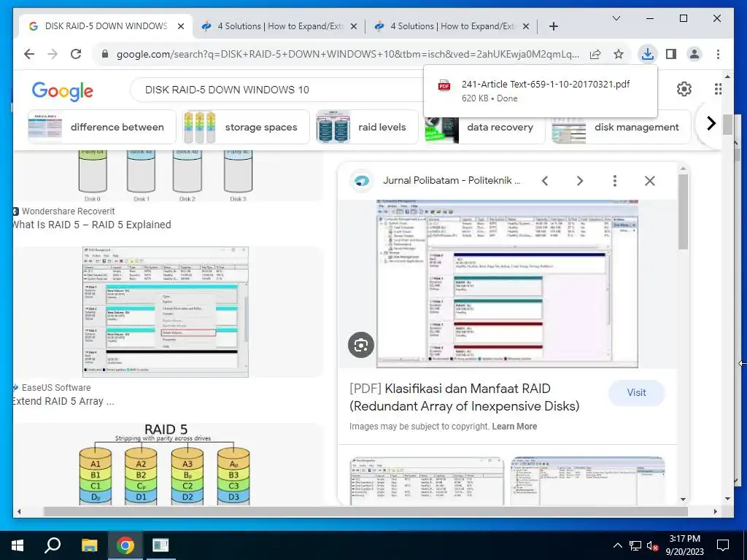
Task: Open Google quick settings gear
Action: (684, 89)
